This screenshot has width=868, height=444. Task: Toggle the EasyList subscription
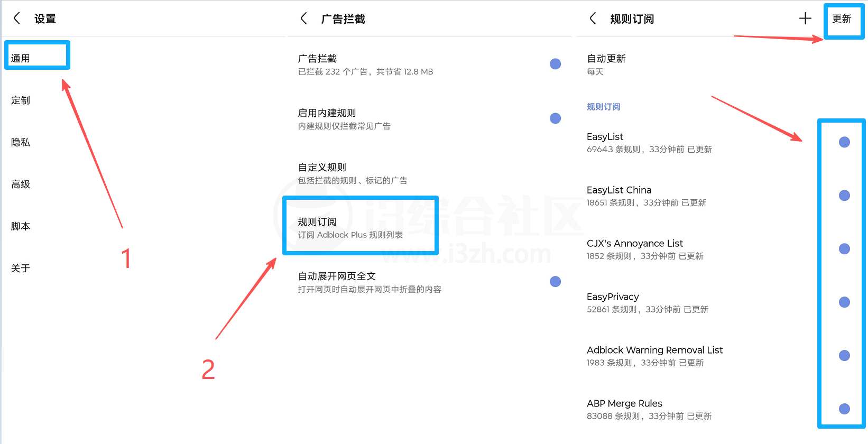click(x=844, y=142)
